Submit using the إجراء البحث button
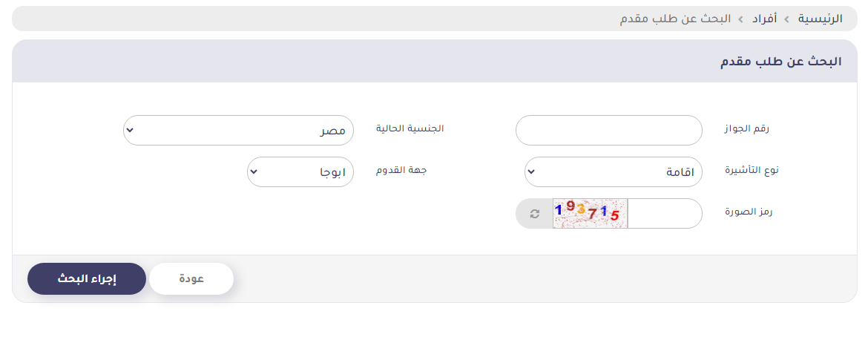 pos(87,278)
